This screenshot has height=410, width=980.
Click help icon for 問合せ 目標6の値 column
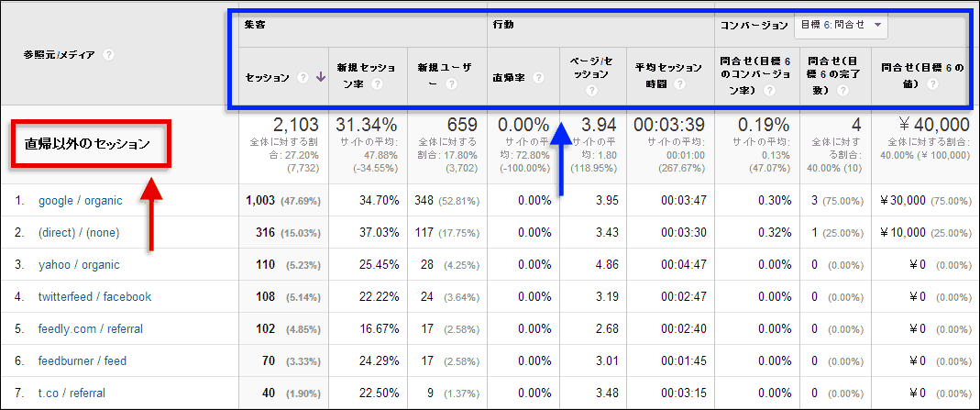click(931, 84)
